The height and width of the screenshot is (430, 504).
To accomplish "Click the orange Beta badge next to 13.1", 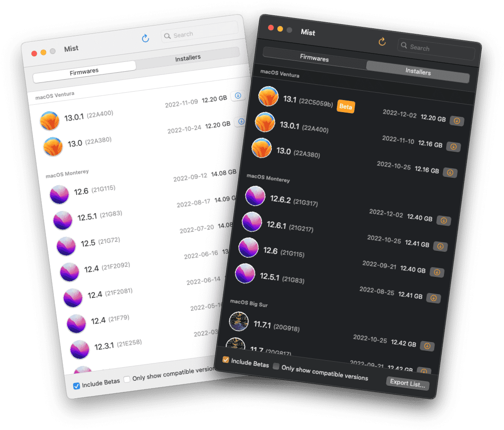I will tap(346, 107).
